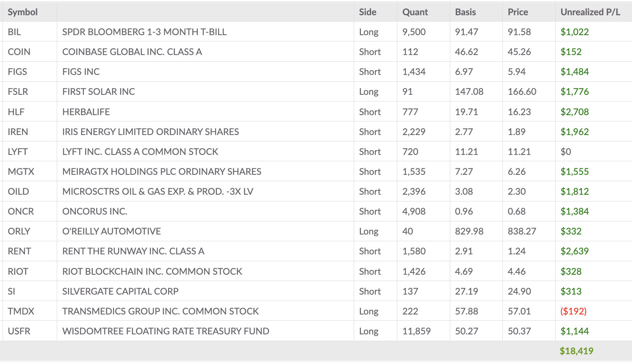
Task: Click the 11,859 quantity for USFR
Action: click(416, 331)
